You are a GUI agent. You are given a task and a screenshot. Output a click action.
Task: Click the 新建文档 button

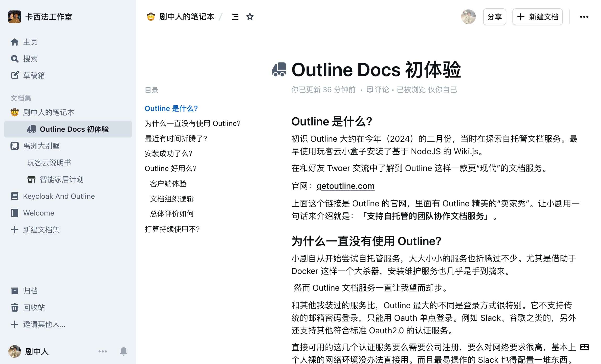pos(538,17)
